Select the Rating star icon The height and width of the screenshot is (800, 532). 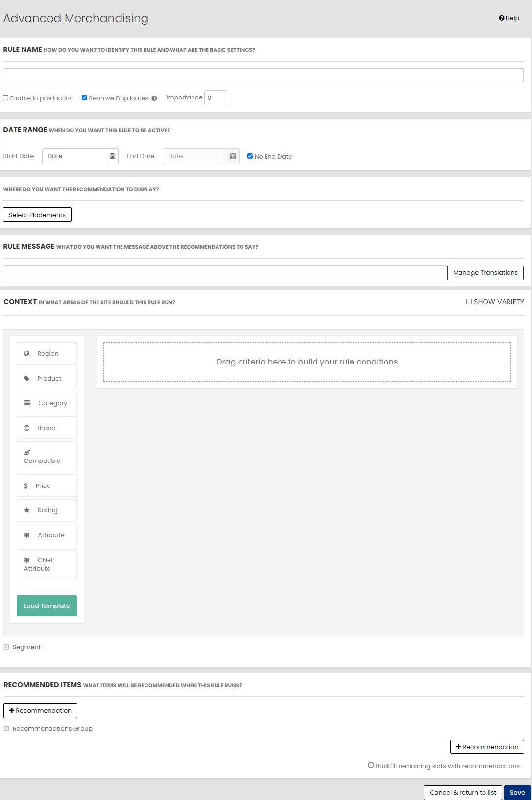[x=27, y=510]
